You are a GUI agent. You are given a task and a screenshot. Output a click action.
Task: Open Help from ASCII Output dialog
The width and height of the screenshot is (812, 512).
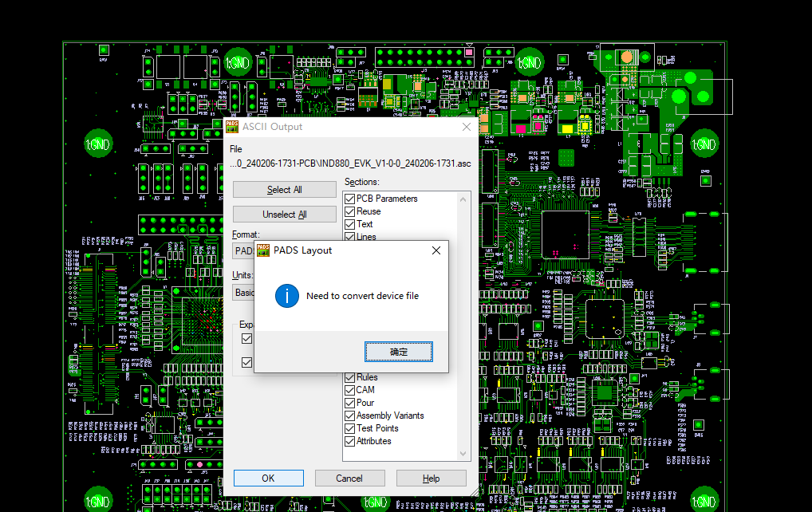click(x=431, y=479)
